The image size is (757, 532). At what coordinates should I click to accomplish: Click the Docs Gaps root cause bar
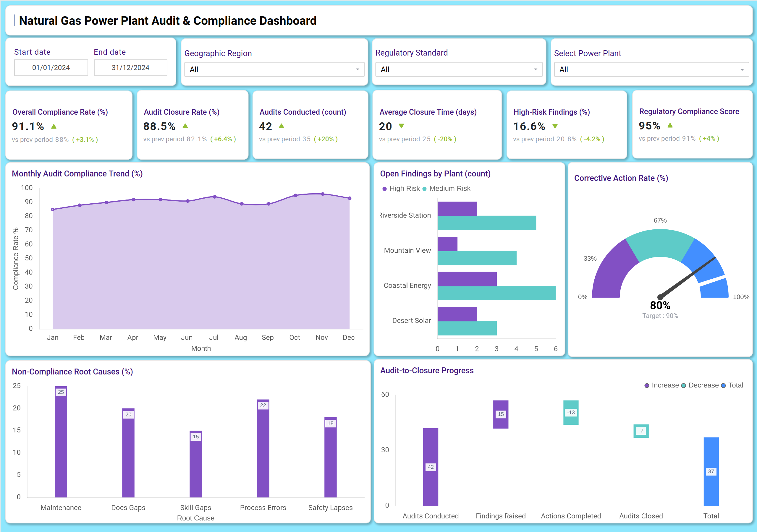coord(128,453)
